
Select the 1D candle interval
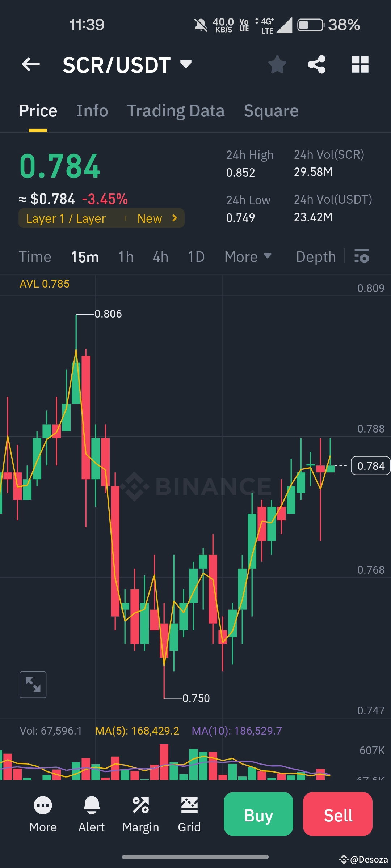pyautogui.click(x=195, y=256)
